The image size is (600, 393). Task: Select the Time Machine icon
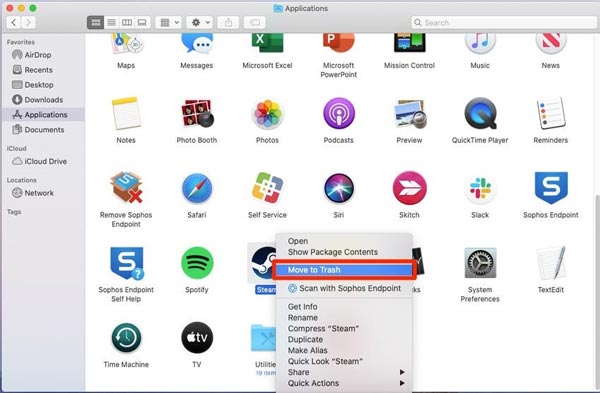point(126,338)
